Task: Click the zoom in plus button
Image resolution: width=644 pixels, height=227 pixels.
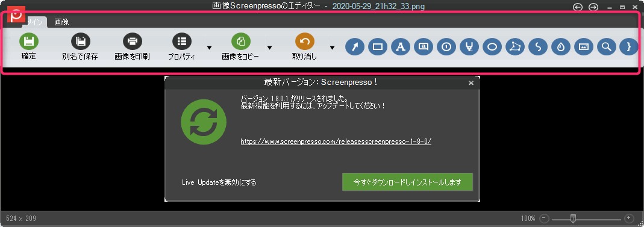Action: (x=629, y=218)
